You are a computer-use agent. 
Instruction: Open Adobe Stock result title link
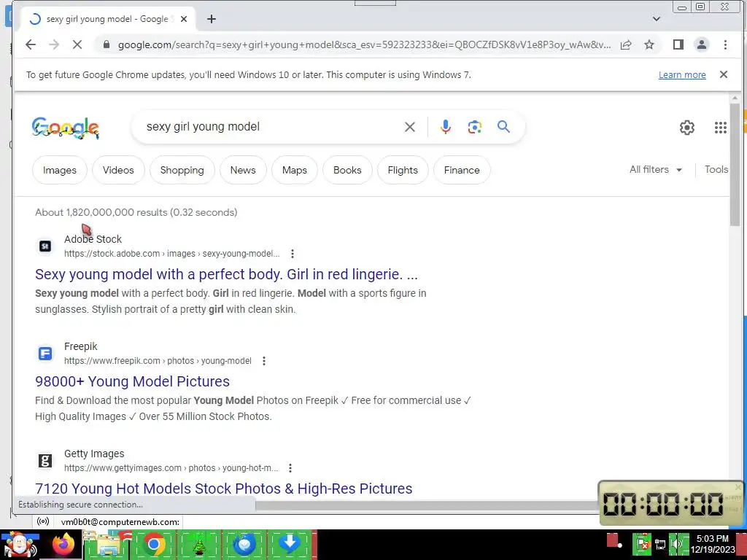pos(226,274)
